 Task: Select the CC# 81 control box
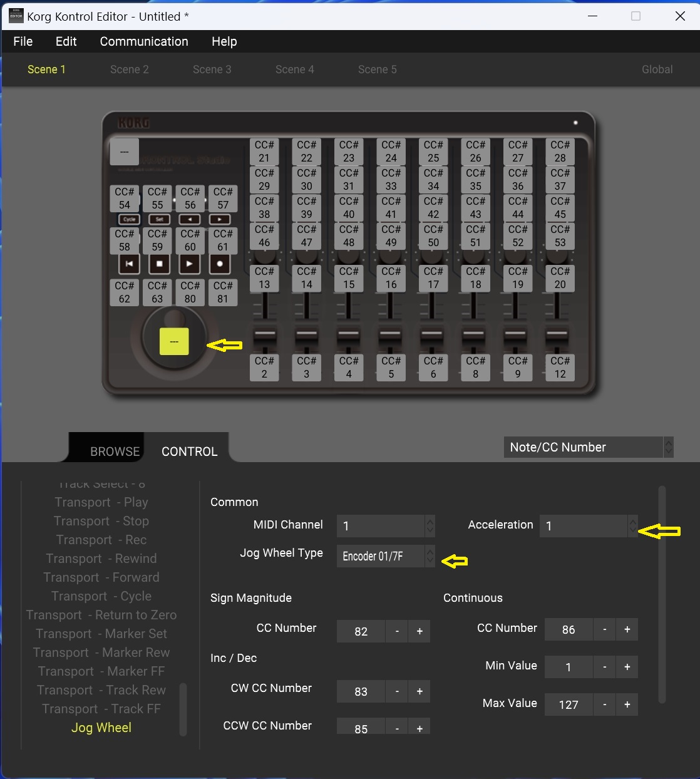point(223,292)
